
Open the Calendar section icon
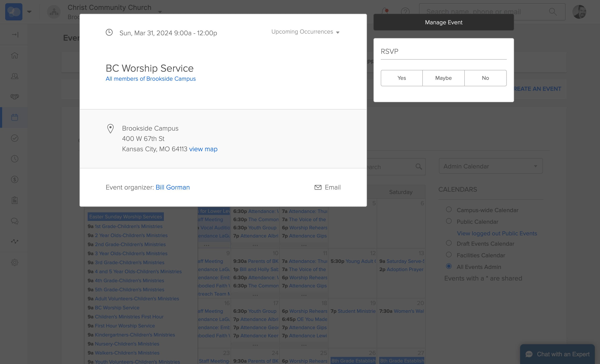pyautogui.click(x=15, y=117)
